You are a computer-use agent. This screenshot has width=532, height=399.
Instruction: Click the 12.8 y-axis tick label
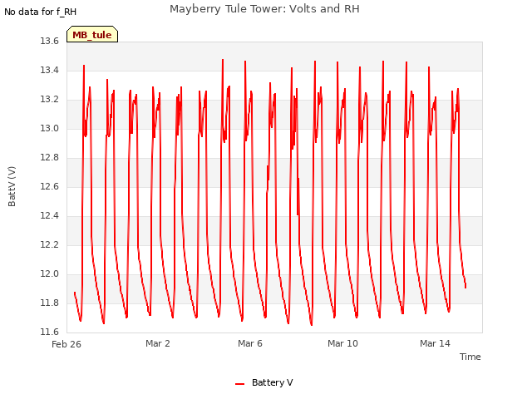pyautogui.click(x=49, y=157)
